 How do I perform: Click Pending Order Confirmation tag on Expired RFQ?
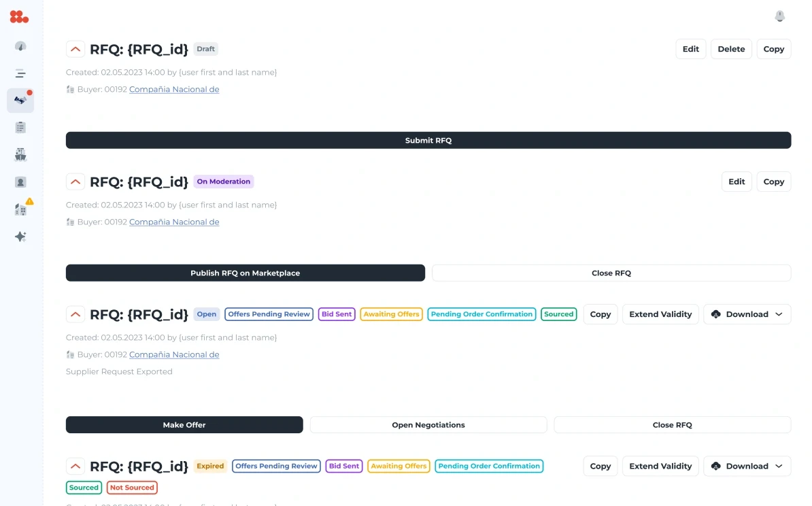pos(489,466)
